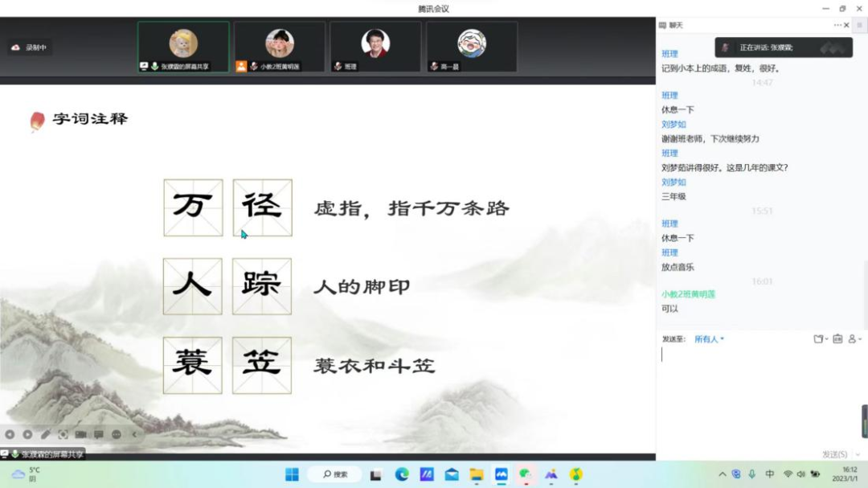
Task: Collapse the slide toolbar with left chevron
Action: 134,434
